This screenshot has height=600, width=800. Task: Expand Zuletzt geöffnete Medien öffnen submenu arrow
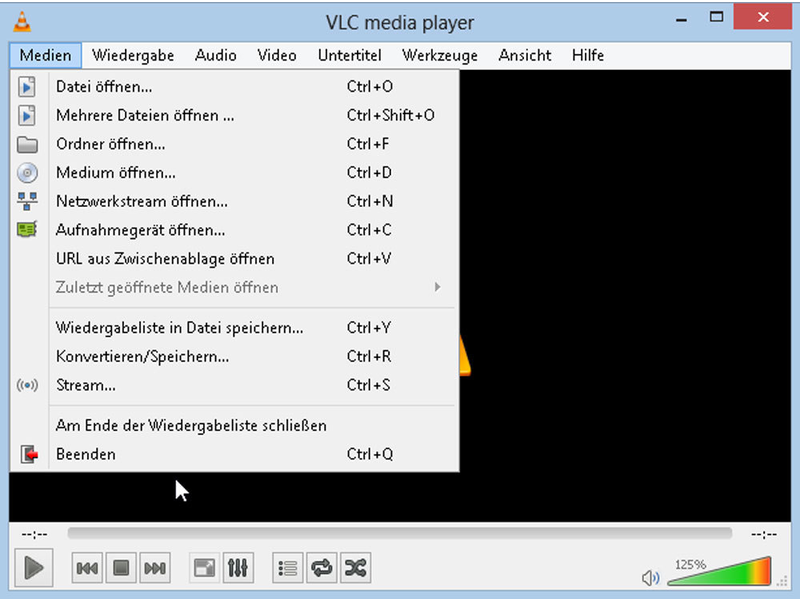tap(437, 287)
